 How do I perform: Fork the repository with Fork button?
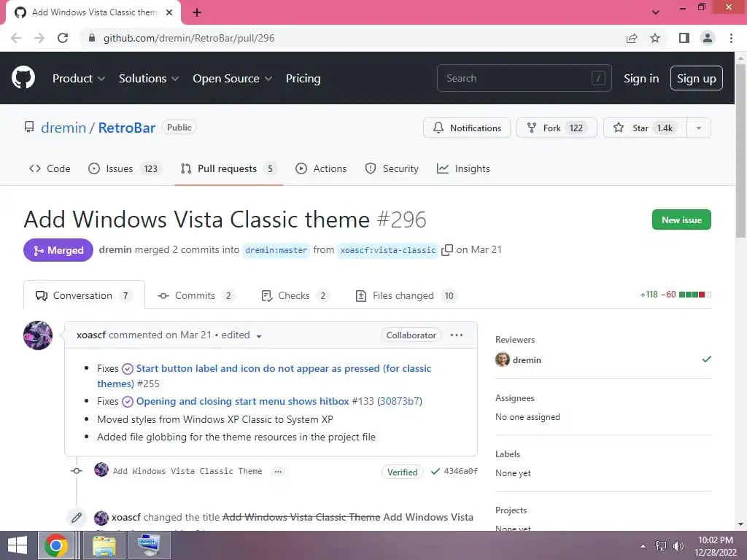coord(557,128)
